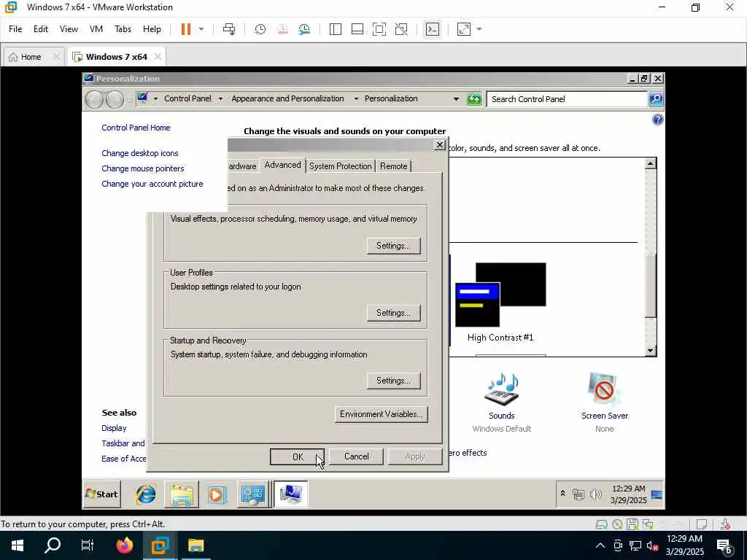Open Windows Explorer from Windows 7 taskbar
The image size is (747, 560).
[182, 494]
